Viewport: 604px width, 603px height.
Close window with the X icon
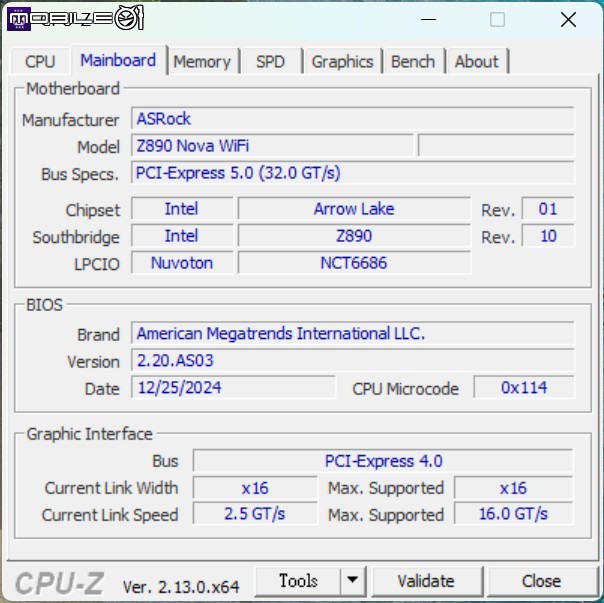pyautogui.click(x=568, y=19)
